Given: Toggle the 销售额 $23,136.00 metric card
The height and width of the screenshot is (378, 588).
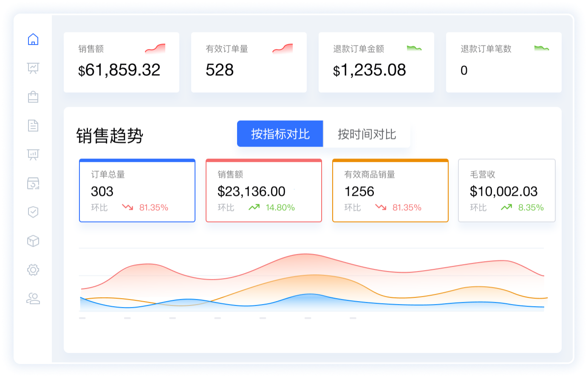Looking at the screenshot, I should tap(263, 191).
